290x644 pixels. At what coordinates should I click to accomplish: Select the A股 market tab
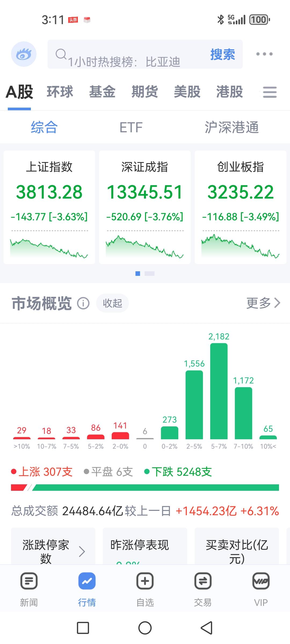19,92
